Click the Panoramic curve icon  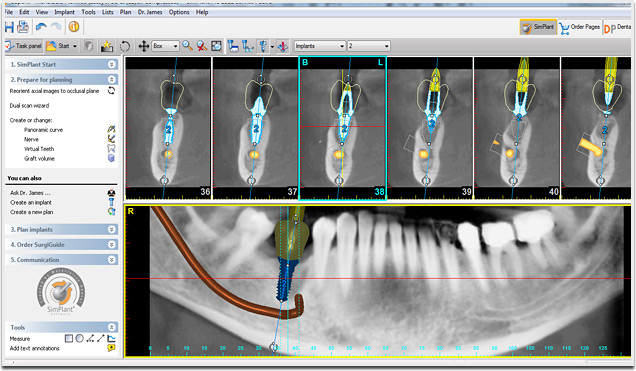coord(111,129)
